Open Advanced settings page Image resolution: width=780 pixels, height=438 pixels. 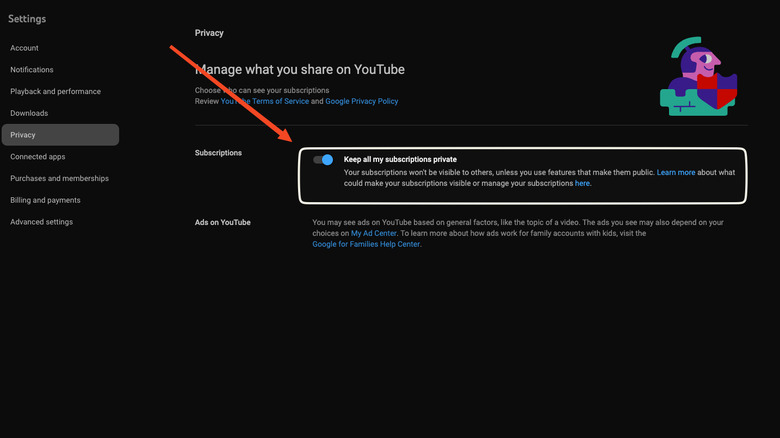click(x=41, y=222)
